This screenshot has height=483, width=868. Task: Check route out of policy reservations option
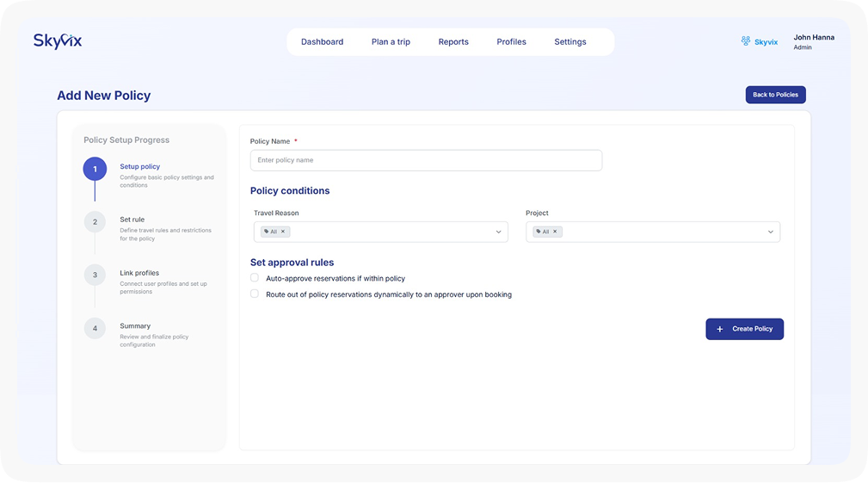pyautogui.click(x=255, y=294)
